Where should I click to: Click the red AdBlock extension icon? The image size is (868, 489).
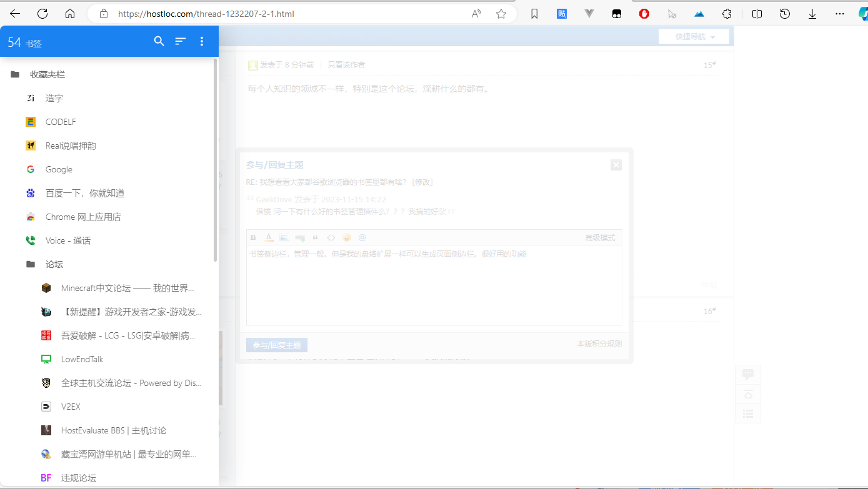click(644, 14)
